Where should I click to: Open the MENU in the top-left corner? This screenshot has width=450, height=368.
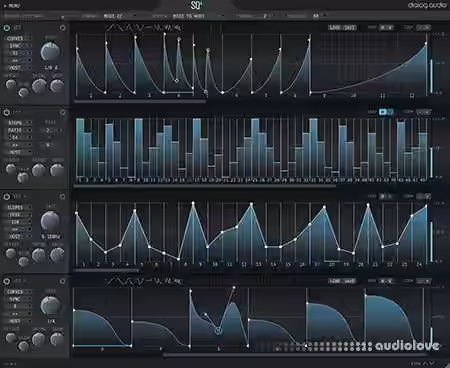click(12, 6)
